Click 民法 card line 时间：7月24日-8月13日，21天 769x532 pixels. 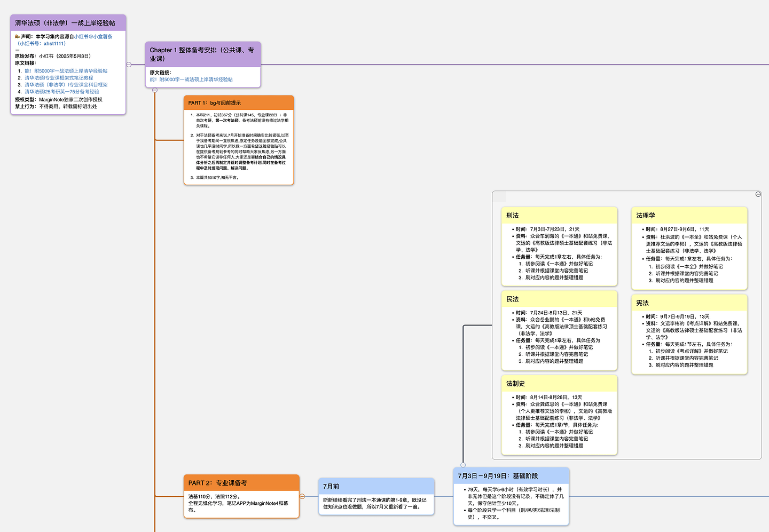tap(549, 313)
